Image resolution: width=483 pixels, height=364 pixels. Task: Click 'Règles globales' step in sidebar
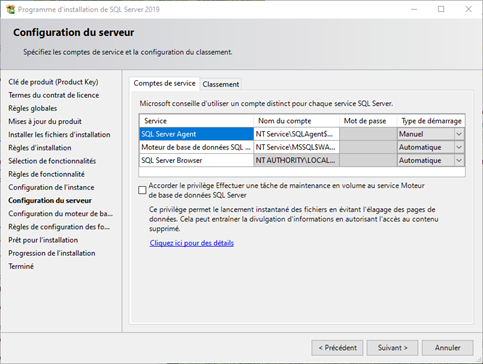[33, 108]
